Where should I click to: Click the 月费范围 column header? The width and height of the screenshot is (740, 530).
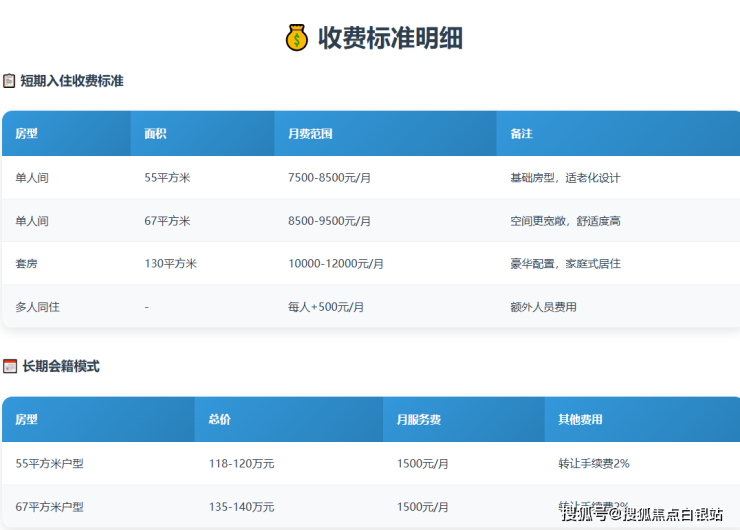point(310,133)
